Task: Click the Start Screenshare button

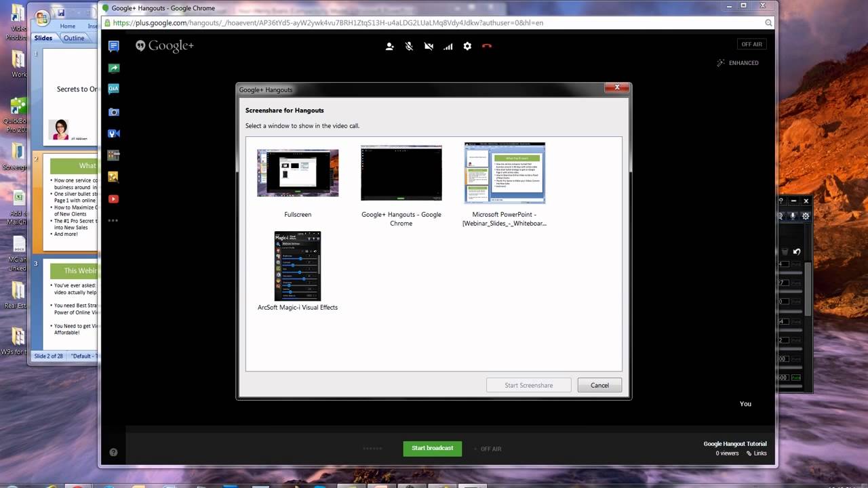Action: [x=528, y=385]
